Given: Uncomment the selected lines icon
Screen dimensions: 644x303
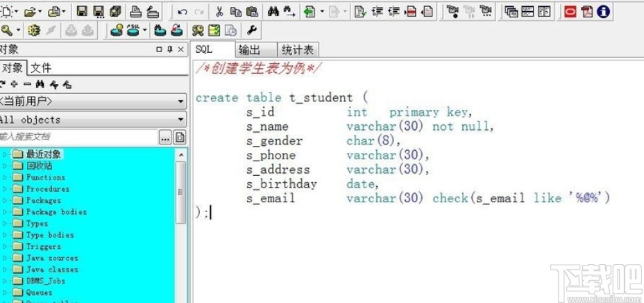Looking at the screenshot, I should tap(427, 12).
